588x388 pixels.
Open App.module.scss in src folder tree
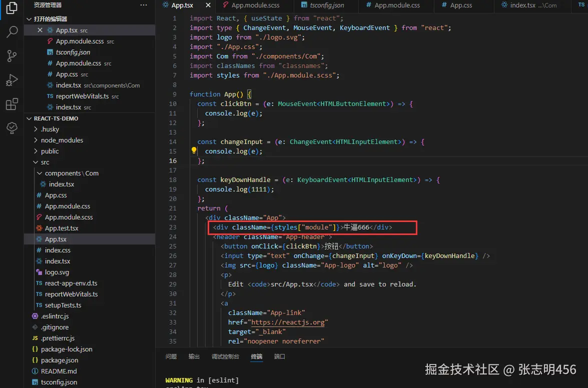point(90,217)
